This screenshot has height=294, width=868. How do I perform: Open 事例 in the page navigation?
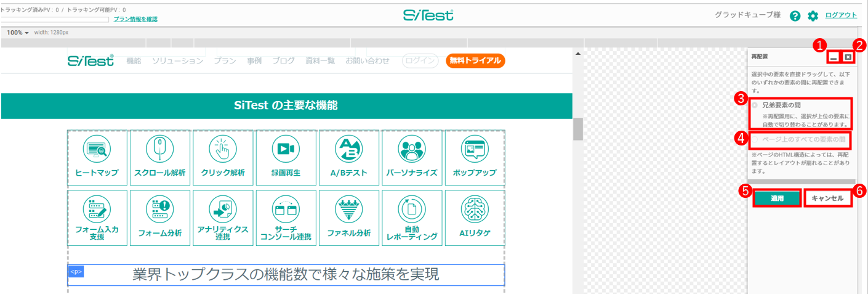coord(254,60)
